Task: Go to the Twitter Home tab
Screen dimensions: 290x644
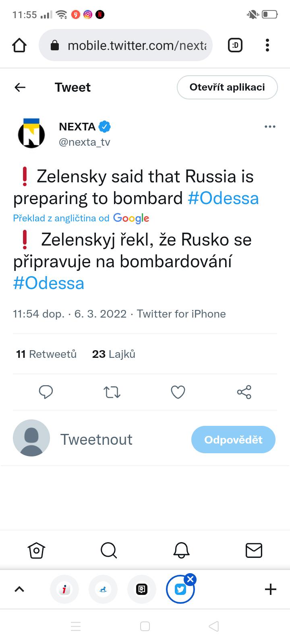Action: tap(36, 550)
